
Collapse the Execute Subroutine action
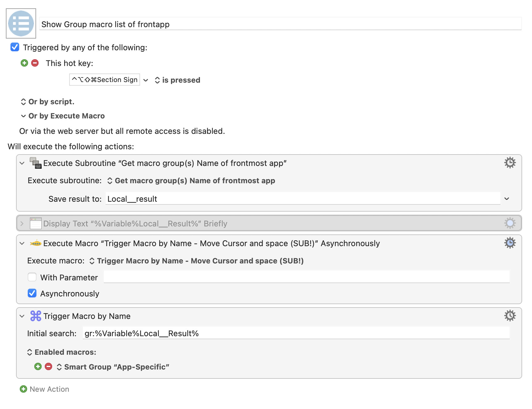point(22,163)
